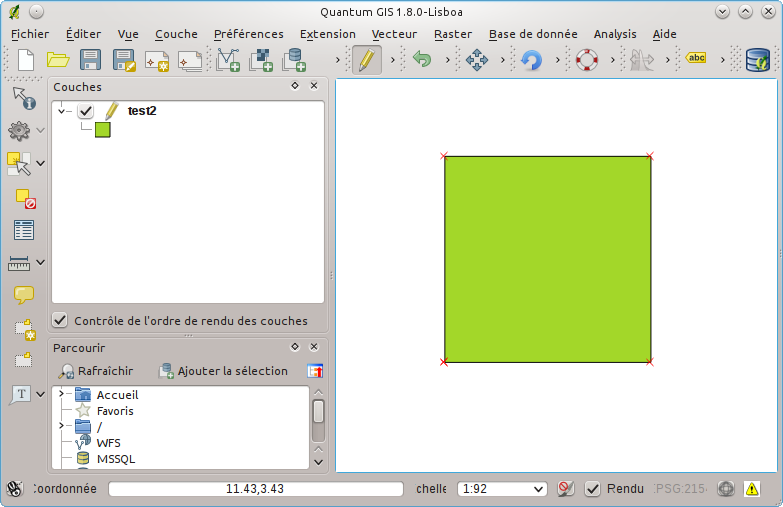Click 'Ajouter la sélection' button
This screenshot has width=783, height=507.
click(x=223, y=371)
